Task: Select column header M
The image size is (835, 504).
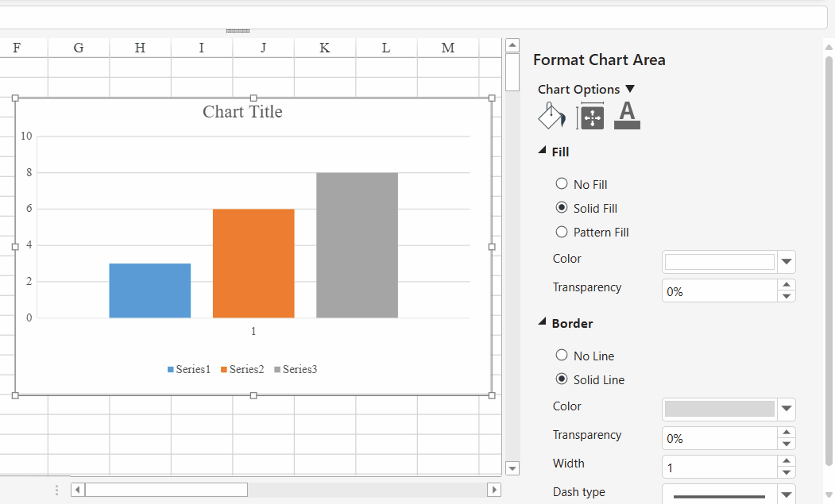Action: pos(448,48)
